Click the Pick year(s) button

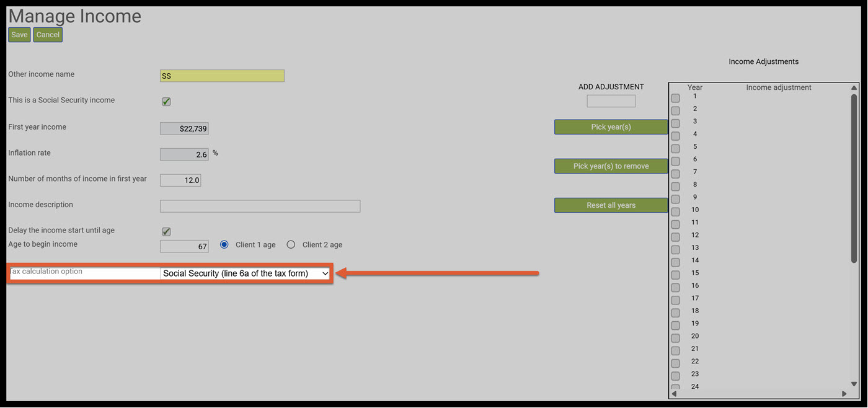pyautogui.click(x=611, y=127)
